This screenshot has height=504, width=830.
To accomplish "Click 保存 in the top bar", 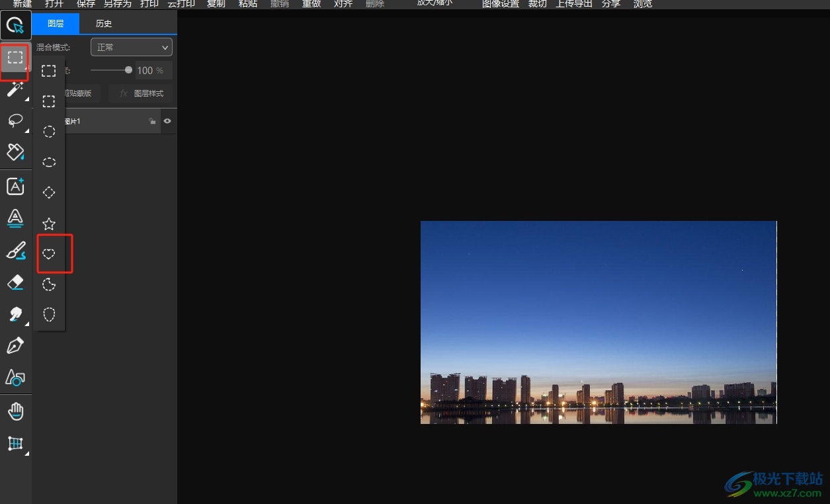I will point(86,4).
